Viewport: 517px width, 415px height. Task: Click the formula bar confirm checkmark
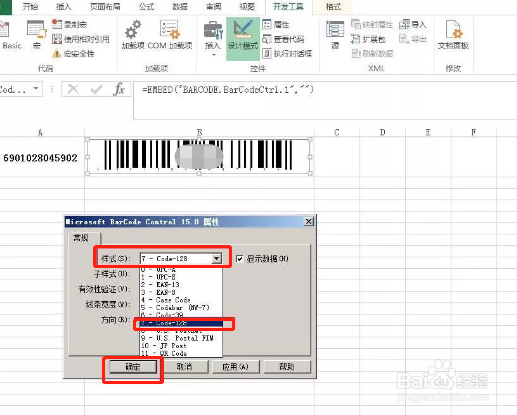coord(96,89)
